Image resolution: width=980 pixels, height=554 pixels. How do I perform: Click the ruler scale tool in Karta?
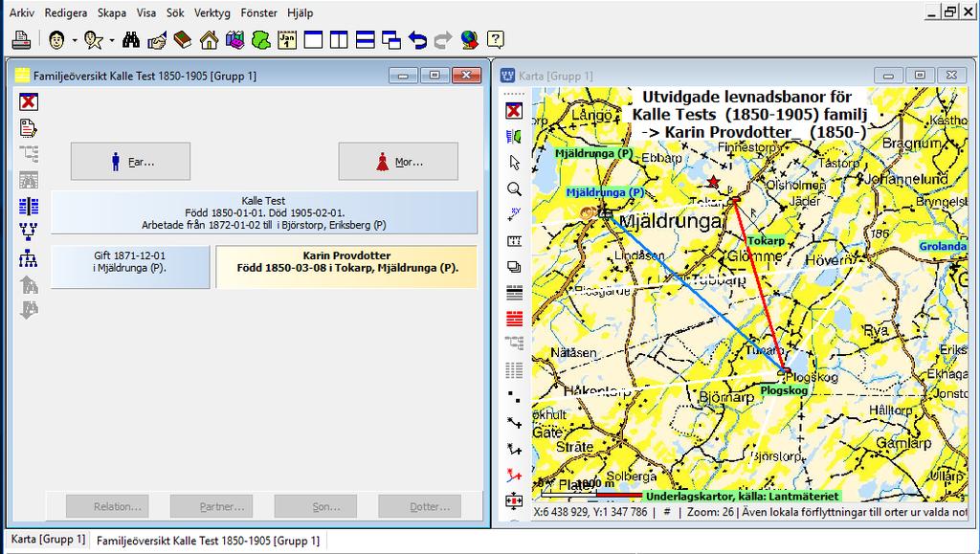coord(514,241)
